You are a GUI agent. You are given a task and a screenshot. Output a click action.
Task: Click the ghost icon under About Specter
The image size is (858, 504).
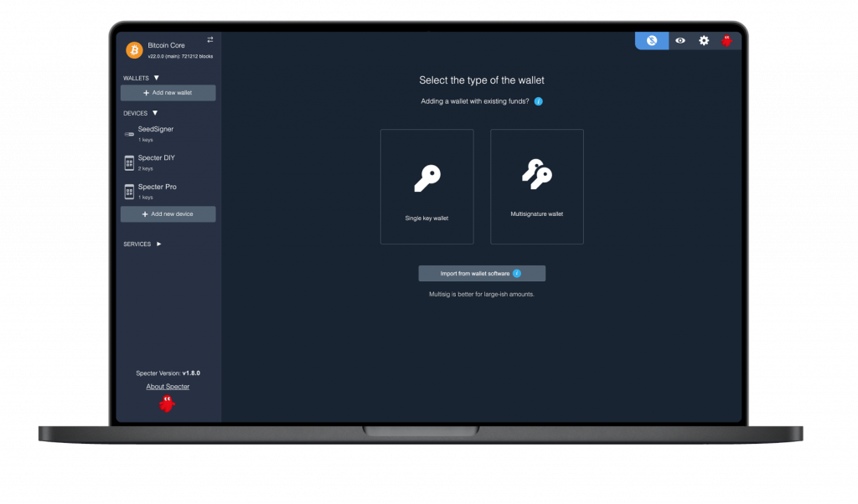tap(168, 402)
